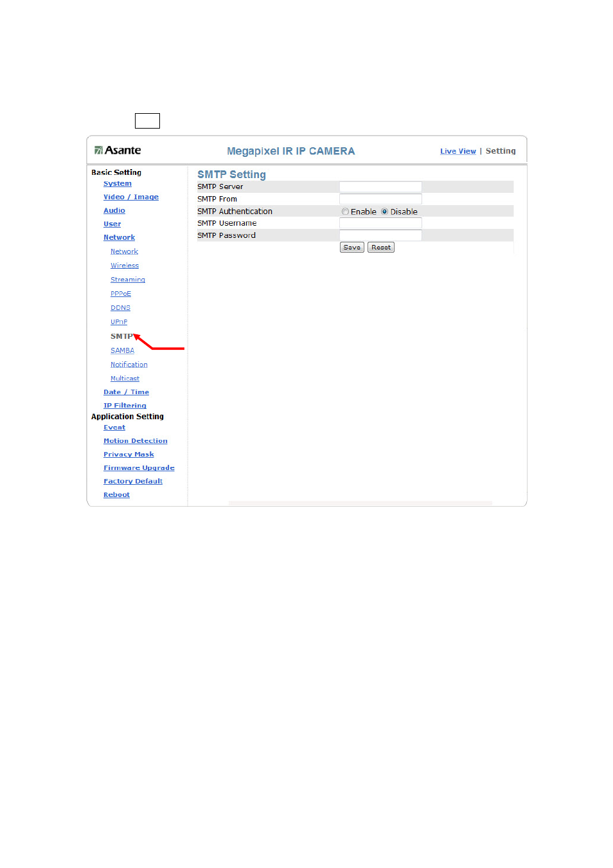Go to Video / Image settings
This screenshot has height=868, width=613.
pos(131,197)
